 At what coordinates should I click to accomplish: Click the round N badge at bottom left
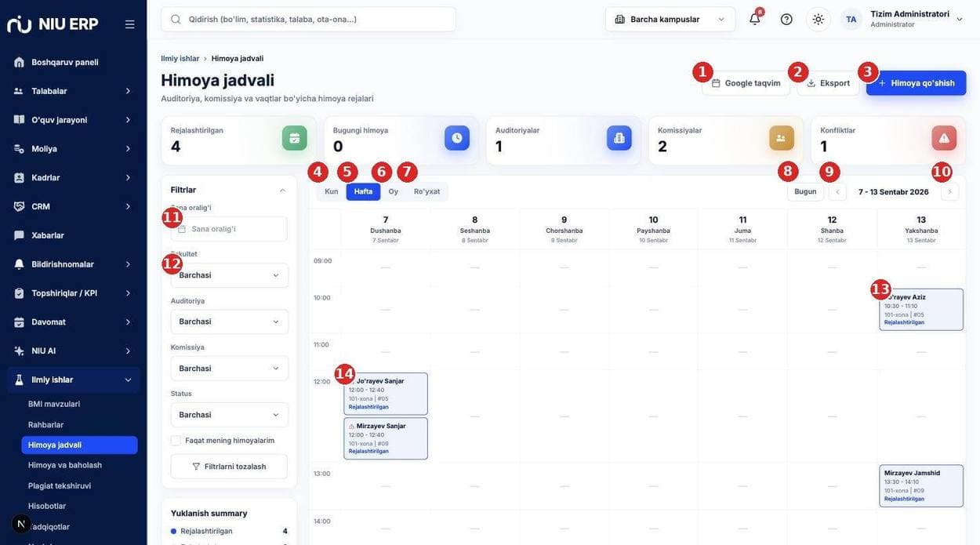coord(21,524)
